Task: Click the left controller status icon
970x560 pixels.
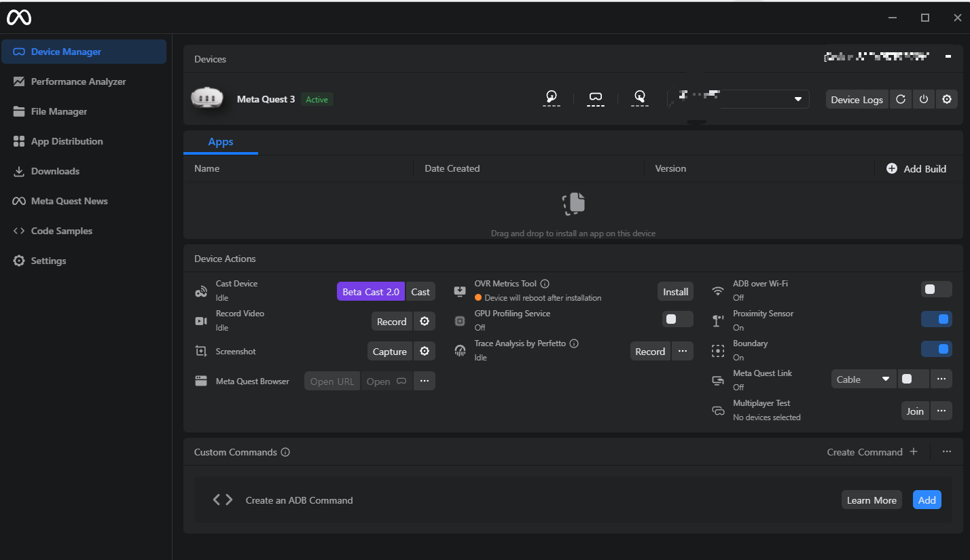Action: click(552, 98)
